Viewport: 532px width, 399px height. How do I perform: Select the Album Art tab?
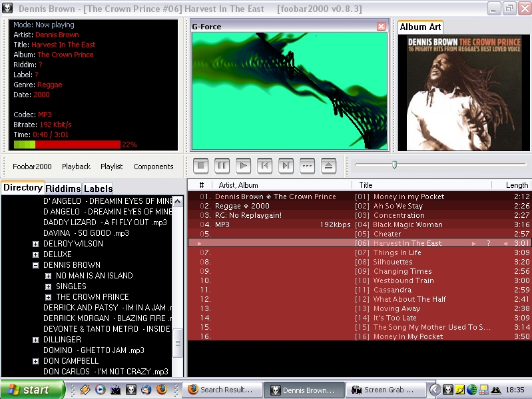(x=420, y=27)
